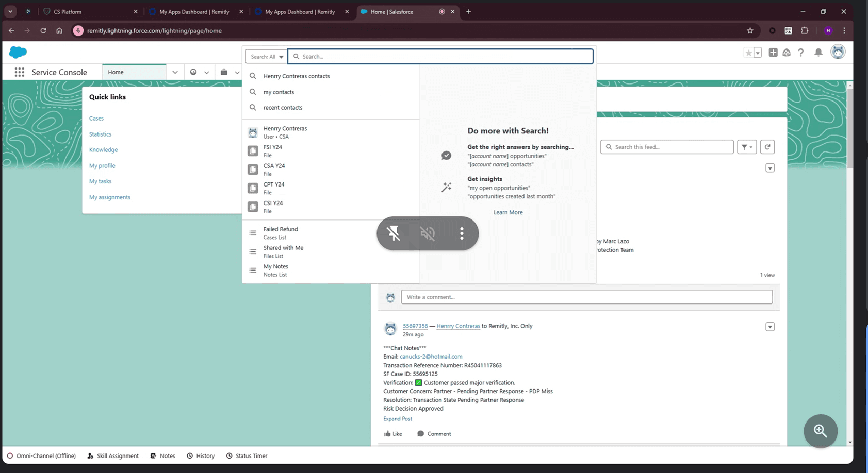The image size is (868, 473).
Task: Click the Salesforce cloud logo
Action: point(18,52)
